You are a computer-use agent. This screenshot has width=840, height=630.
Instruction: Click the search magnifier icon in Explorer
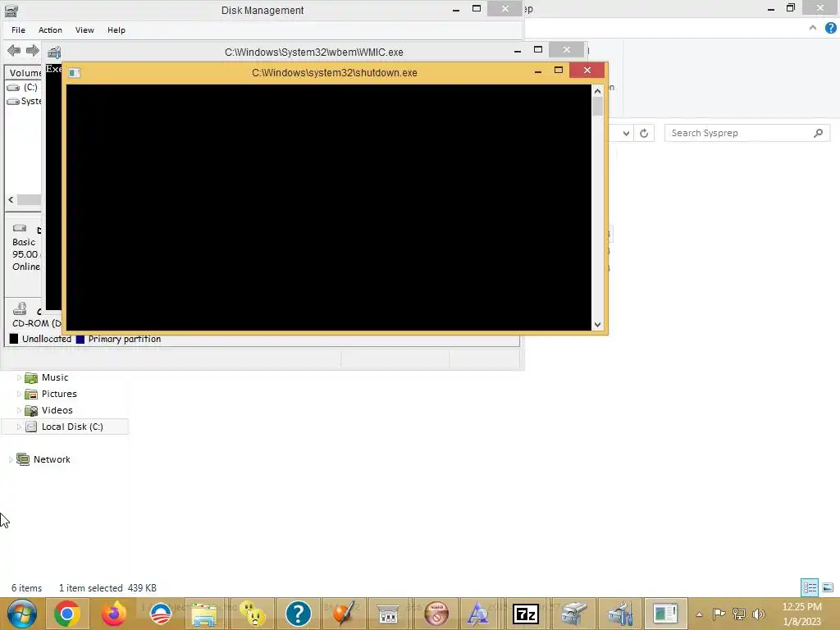tap(818, 133)
